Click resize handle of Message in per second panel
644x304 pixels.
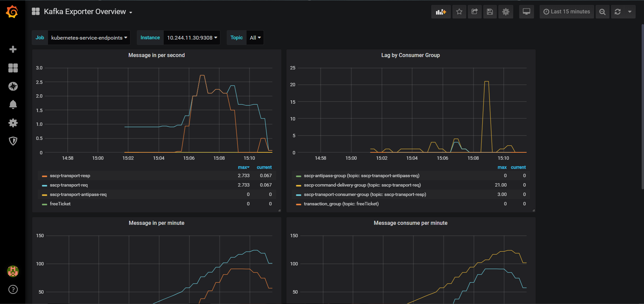[x=279, y=210]
